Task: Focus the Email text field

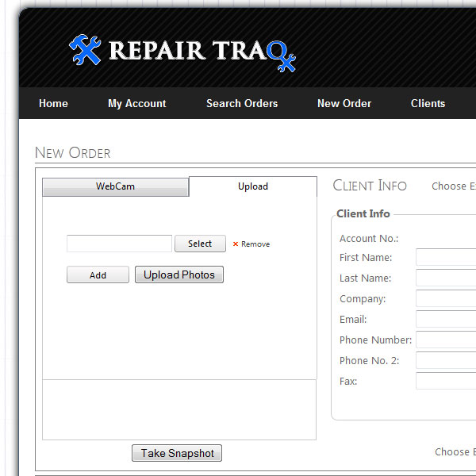Action: point(446,319)
